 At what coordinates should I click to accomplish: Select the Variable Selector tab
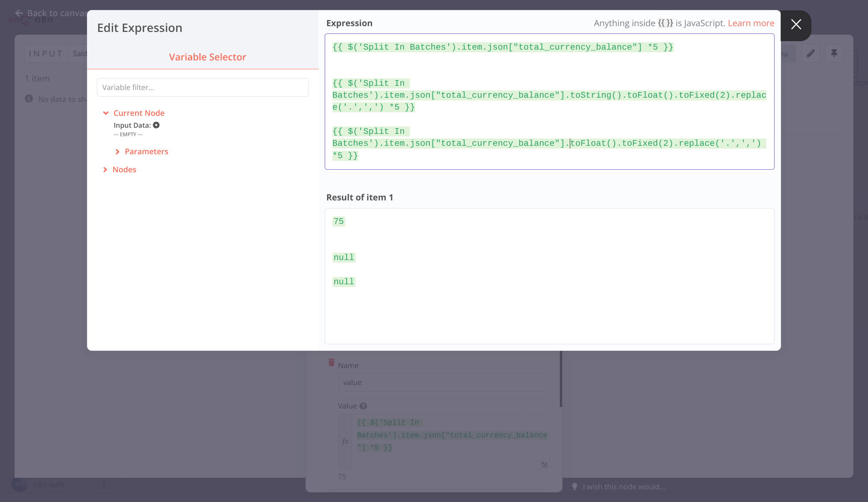click(x=207, y=57)
